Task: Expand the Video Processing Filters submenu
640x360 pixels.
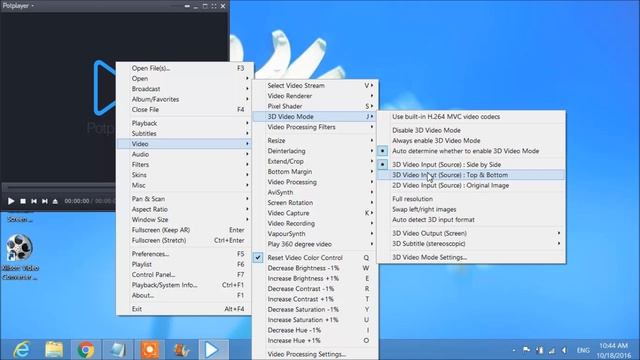Action: click(x=315, y=127)
